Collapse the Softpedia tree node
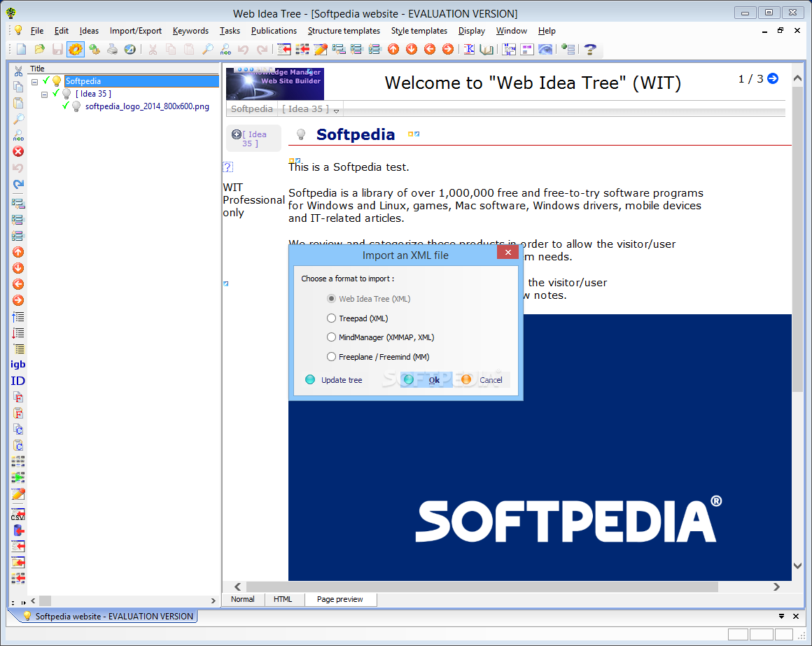 tap(35, 82)
